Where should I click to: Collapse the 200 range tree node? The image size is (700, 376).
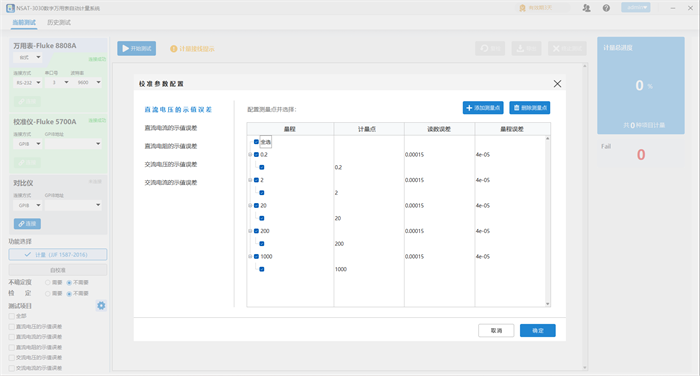(x=250, y=231)
